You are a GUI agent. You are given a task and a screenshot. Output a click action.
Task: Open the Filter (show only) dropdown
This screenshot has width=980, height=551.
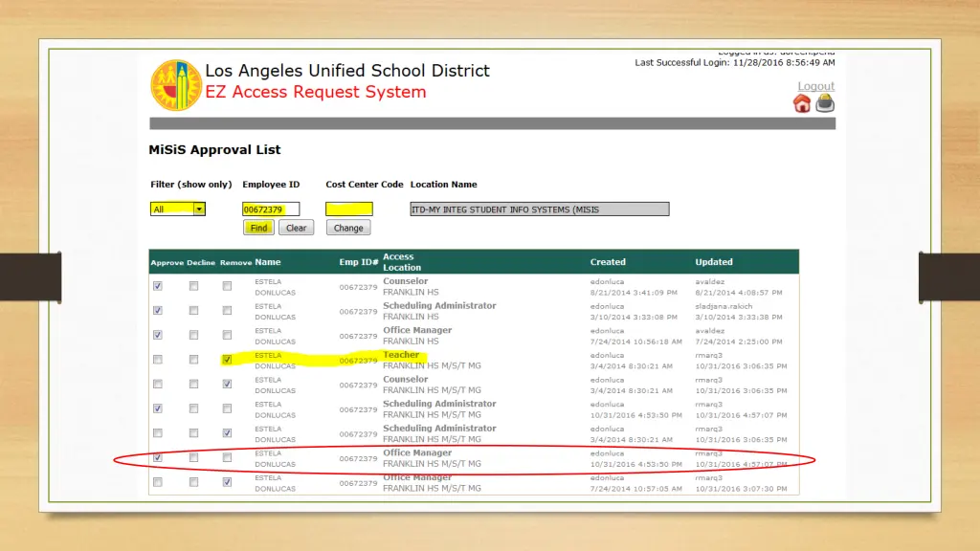click(177, 209)
